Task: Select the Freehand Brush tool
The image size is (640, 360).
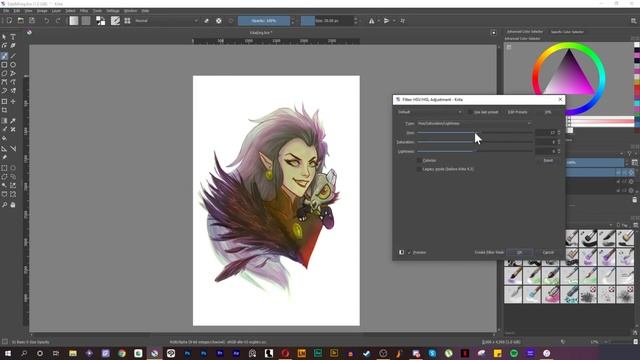Action: tap(4, 56)
